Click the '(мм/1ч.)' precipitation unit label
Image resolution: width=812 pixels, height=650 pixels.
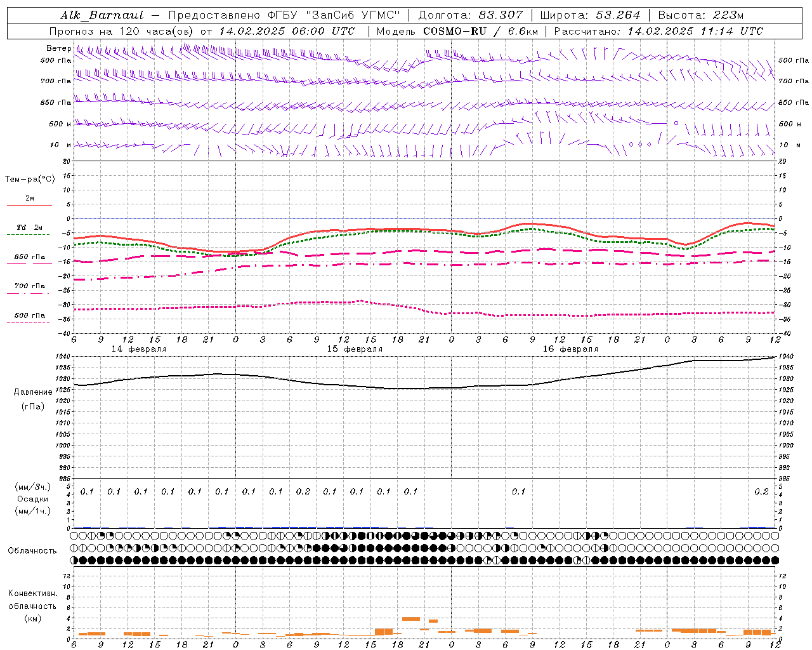tap(33, 511)
